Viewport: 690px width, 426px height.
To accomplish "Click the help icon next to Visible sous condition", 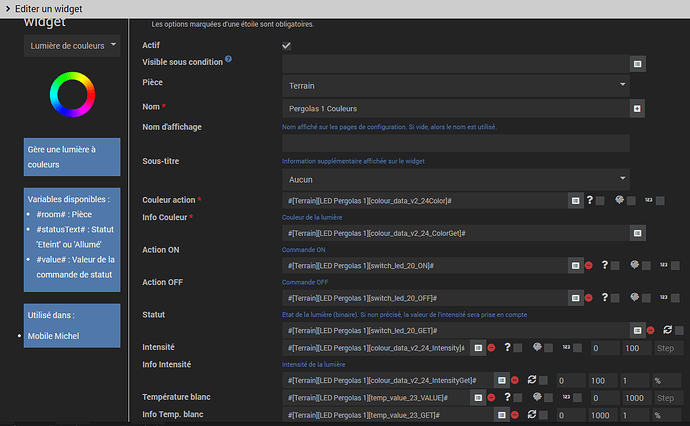I will pos(229,60).
